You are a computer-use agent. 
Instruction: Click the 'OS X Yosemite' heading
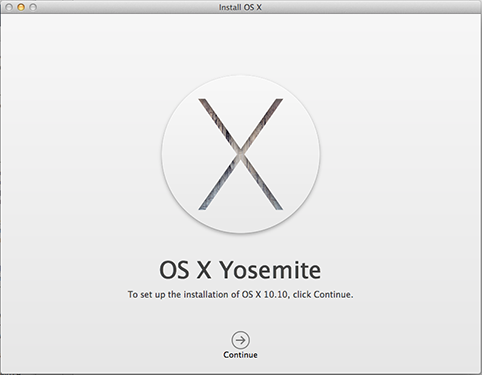coord(240,270)
